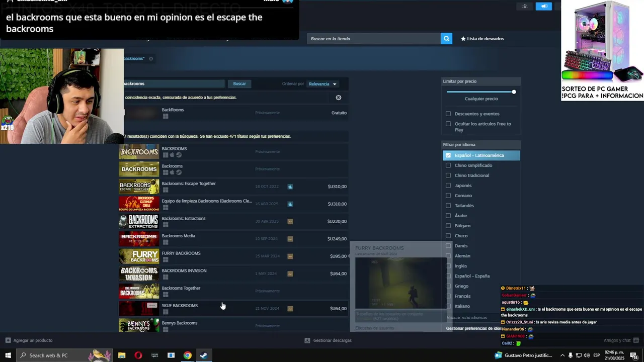The image size is (644, 362).
Task: Click Windows platform icon under free BackRooms result
Action: pyautogui.click(x=165, y=116)
